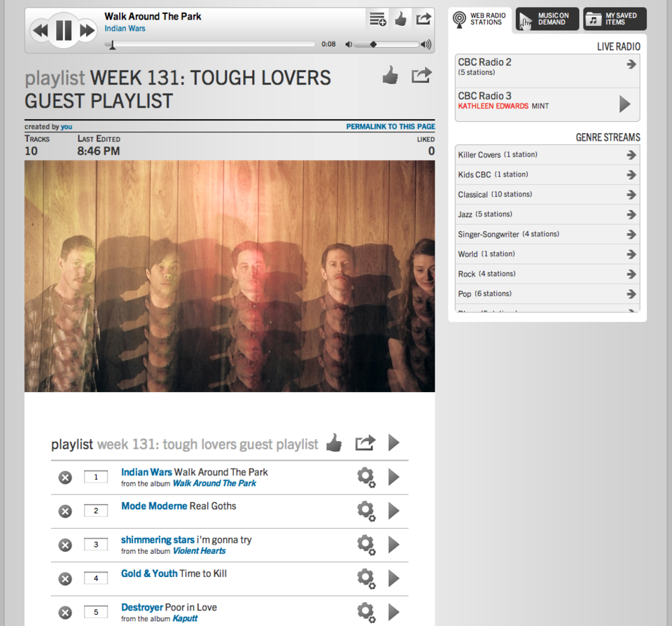The height and width of the screenshot is (626, 672).
Task: Edit the position field of track 1
Action: [x=96, y=477]
